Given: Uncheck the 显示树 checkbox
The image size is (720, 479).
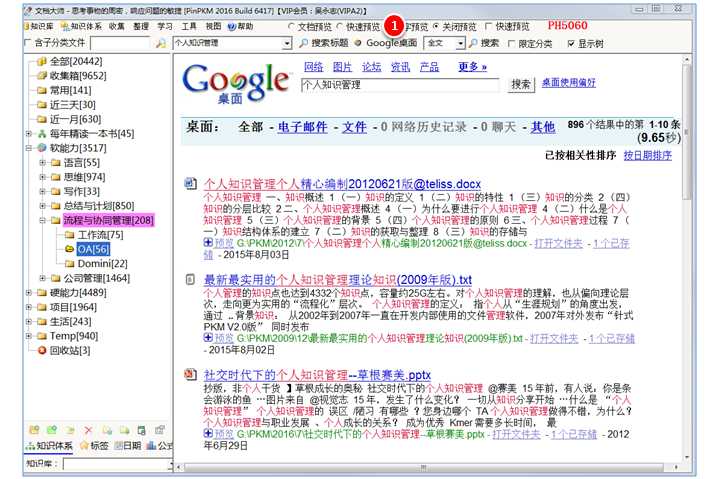Looking at the screenshot, I should tap(571, 44).
